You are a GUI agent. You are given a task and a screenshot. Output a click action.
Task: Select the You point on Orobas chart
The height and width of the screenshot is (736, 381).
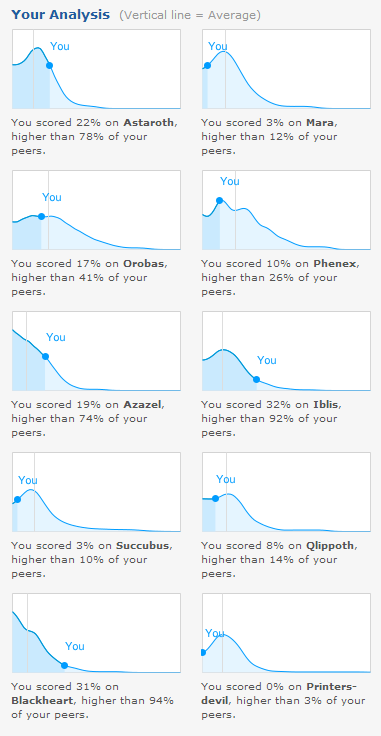[x=41, y=216]
